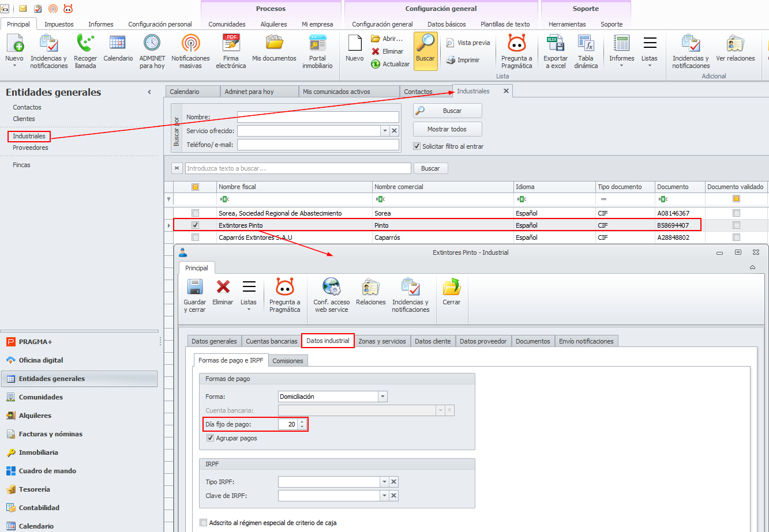Click the Mostrar todos button
This screenshot has height=532, width=769.
pos(448,129)
